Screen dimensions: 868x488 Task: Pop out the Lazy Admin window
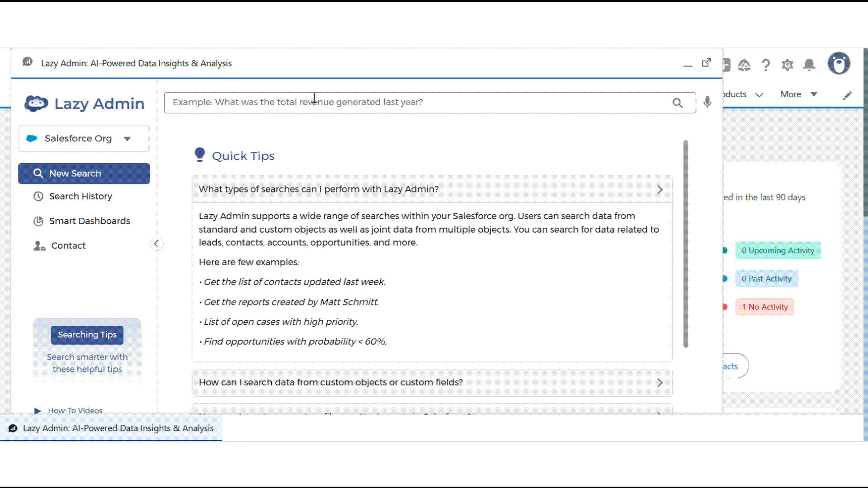(x=706, y=63)
